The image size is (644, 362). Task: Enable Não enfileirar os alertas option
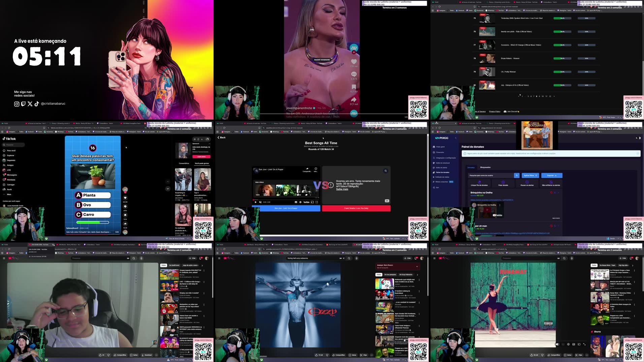point(551,183)
